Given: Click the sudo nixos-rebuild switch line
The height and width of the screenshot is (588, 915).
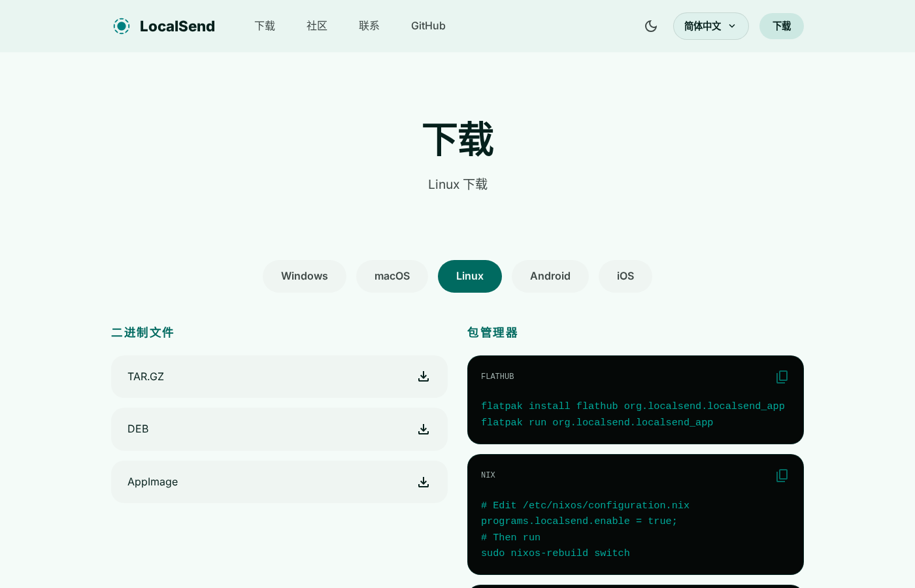Looking at the screenshot, I should (556, 553).
